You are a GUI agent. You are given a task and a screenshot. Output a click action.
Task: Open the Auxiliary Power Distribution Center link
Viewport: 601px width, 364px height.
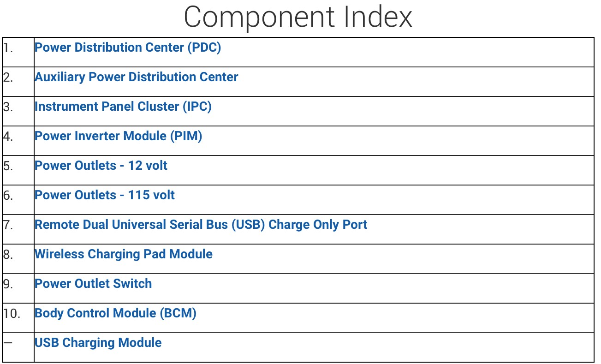(137, 77)
